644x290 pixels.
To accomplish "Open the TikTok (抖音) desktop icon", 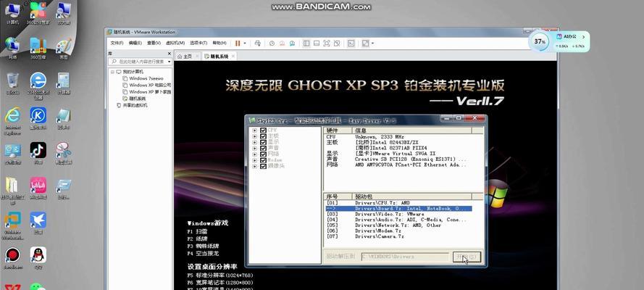I will click(38, 153).
